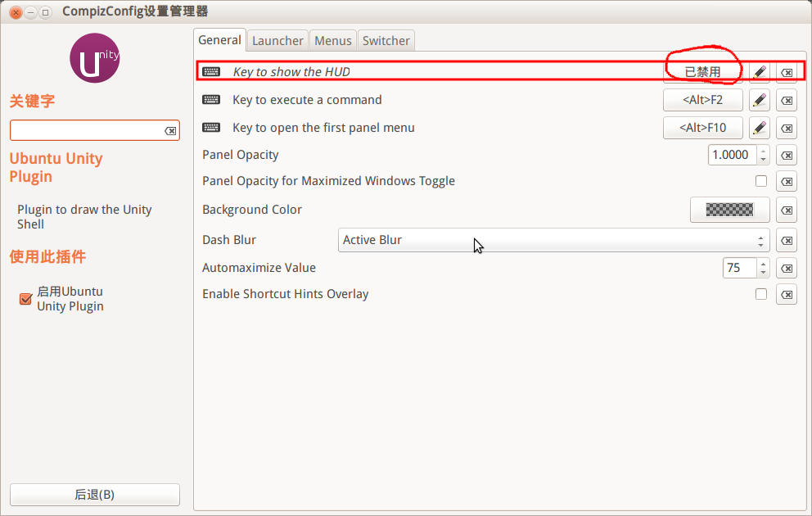Switch to the Launcher tab
This screenshot has height=516, width=812.
[x=277, y=40]
